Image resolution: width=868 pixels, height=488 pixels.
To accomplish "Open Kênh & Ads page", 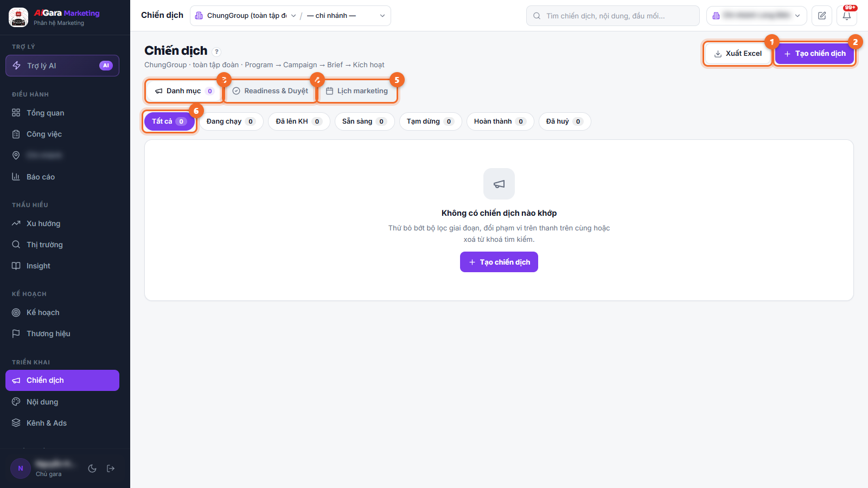I will click(62, 423).
